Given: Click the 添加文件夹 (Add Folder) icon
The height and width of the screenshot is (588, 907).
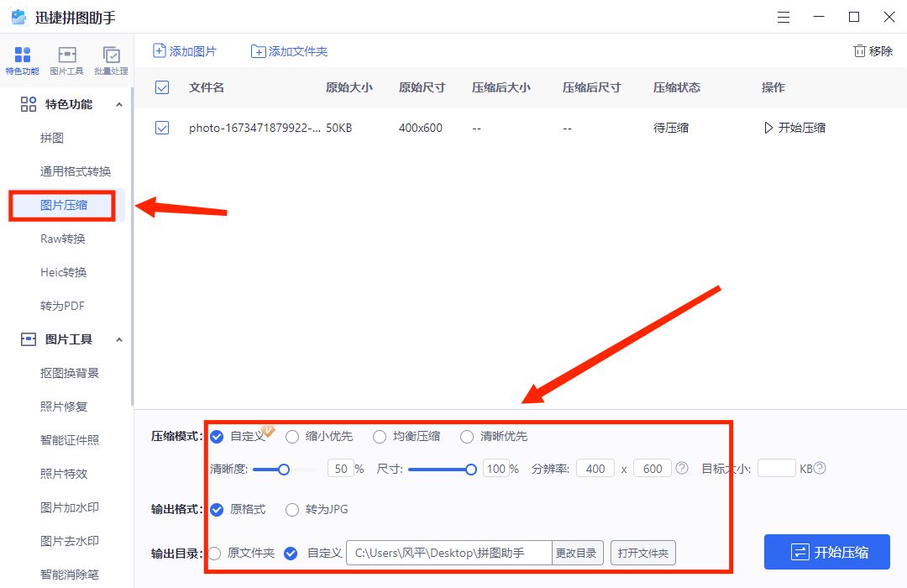Looking at the screenshot, I should (258, 50).
